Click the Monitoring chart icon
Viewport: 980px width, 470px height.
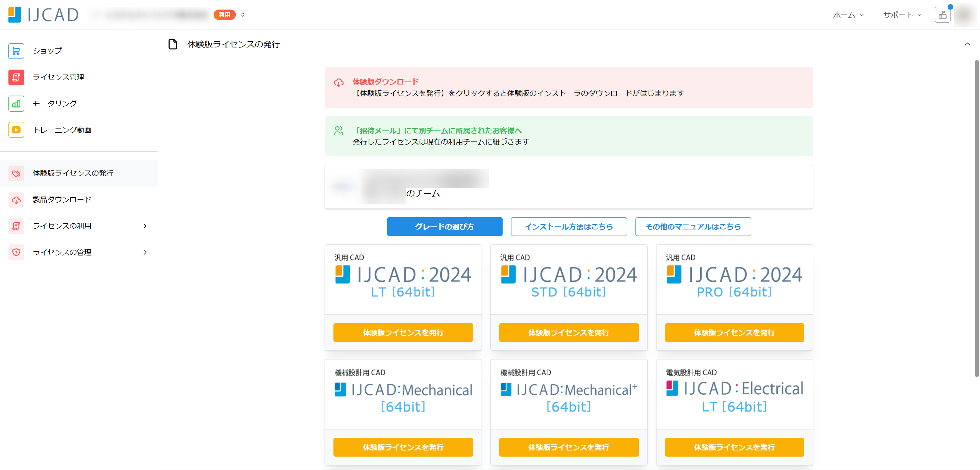tap(16, 104)
